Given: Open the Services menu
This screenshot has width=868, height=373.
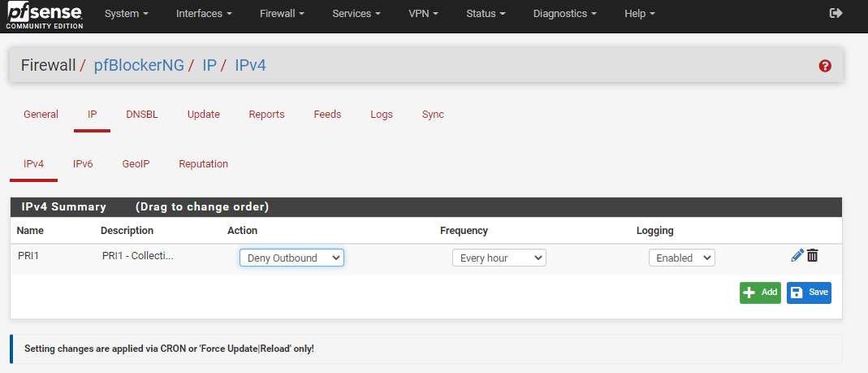Looking at the screenshot, I should tap(356, 14).
